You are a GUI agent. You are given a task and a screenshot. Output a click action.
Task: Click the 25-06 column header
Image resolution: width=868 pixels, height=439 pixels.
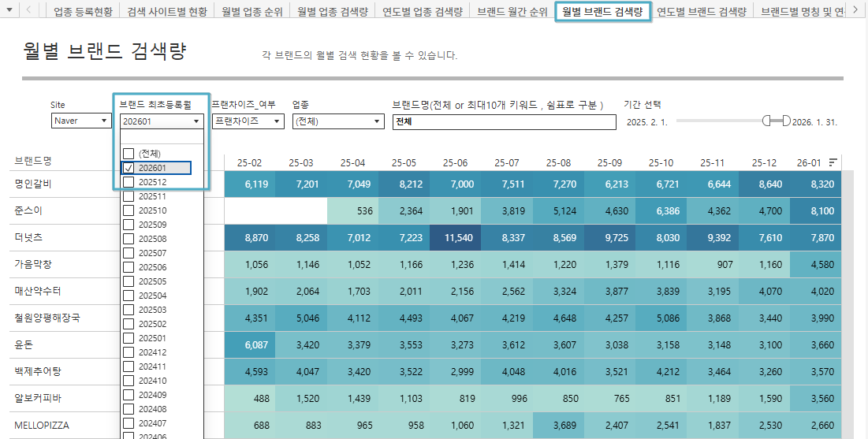(455, 162)
